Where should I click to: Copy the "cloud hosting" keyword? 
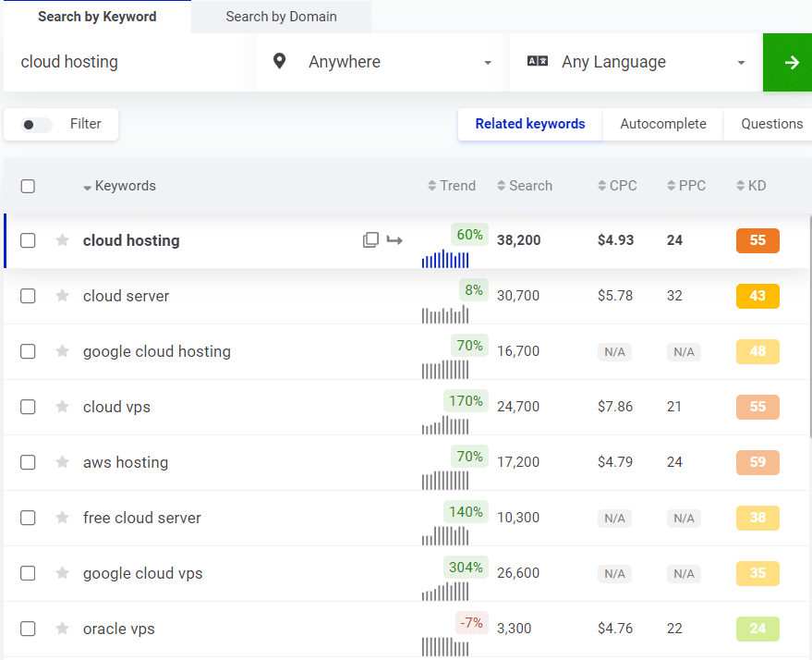click(x=370, y=239)
